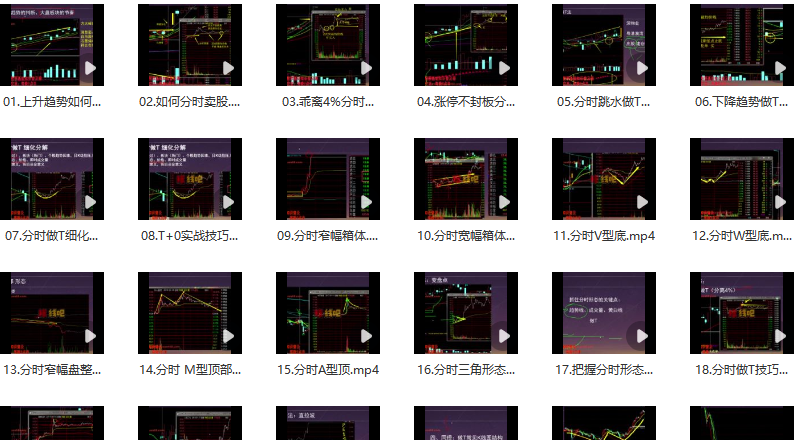Open thumbnail of 17.把握分时形态 video
The height and width of the screenshot is (440, 795).
coord(604,313)
